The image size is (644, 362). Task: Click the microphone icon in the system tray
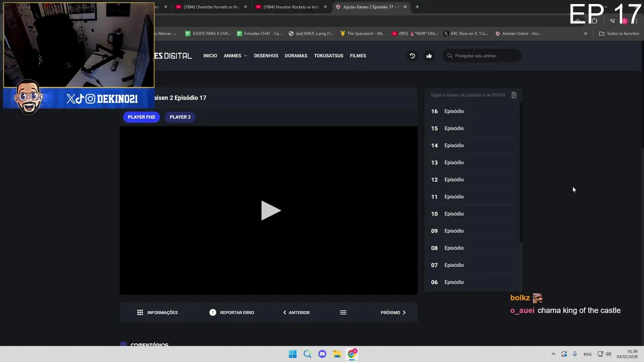[575, 354]
